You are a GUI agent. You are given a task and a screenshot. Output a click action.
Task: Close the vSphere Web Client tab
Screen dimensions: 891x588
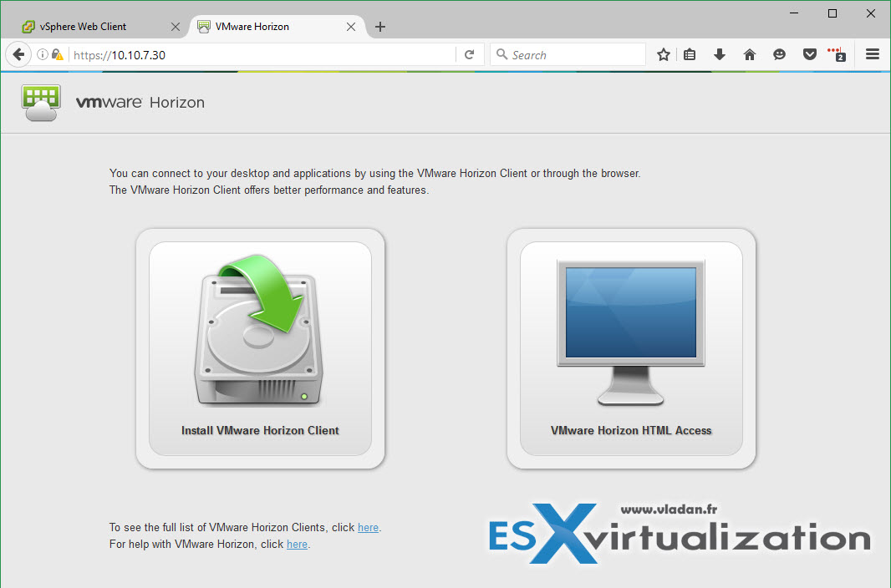point(176,27)
